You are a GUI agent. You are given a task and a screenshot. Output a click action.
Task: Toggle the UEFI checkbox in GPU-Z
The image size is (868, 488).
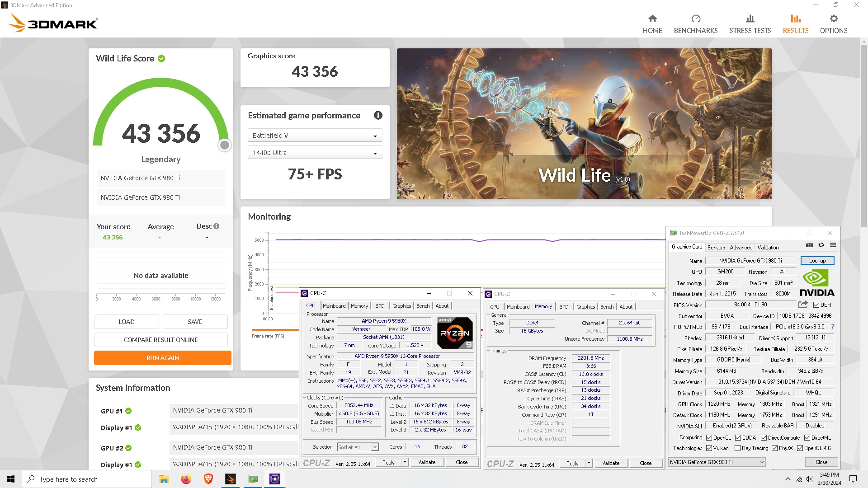coord(816,305)
